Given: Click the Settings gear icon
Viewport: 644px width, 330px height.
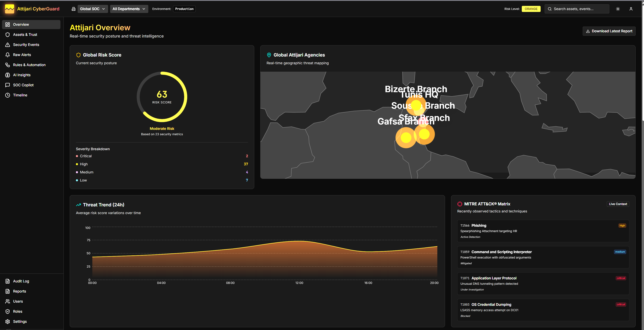Looking at the screenshot, I should [x=8, y=322].
